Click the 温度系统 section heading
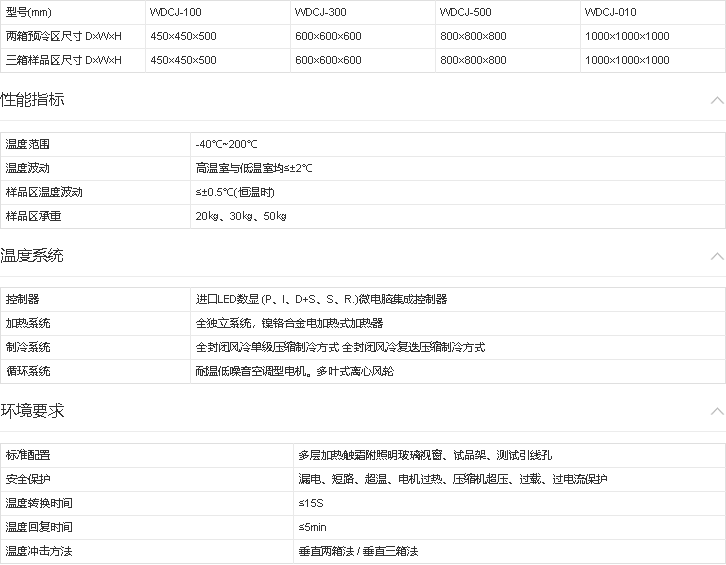This screenshot has height=565, width=726. [33, 256]
